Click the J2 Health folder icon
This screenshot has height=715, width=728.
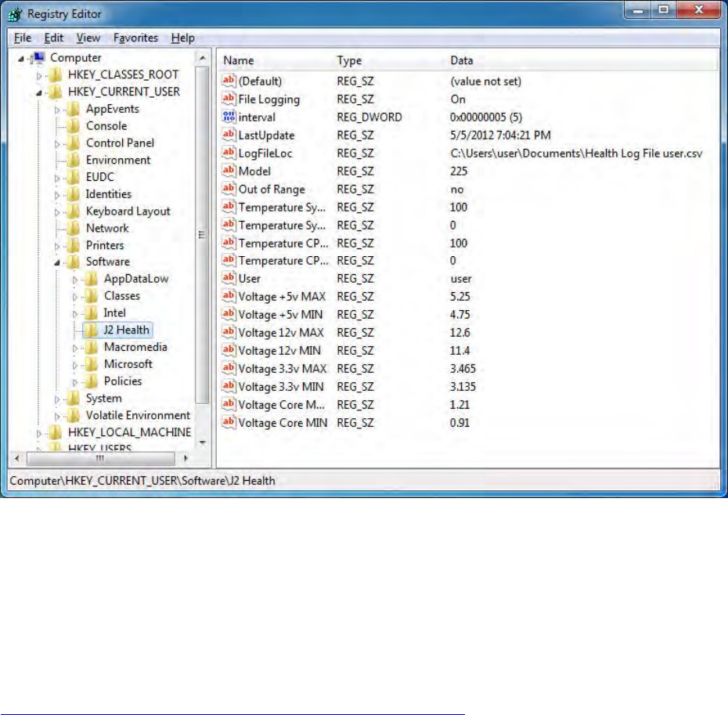(x=92, y=330)
